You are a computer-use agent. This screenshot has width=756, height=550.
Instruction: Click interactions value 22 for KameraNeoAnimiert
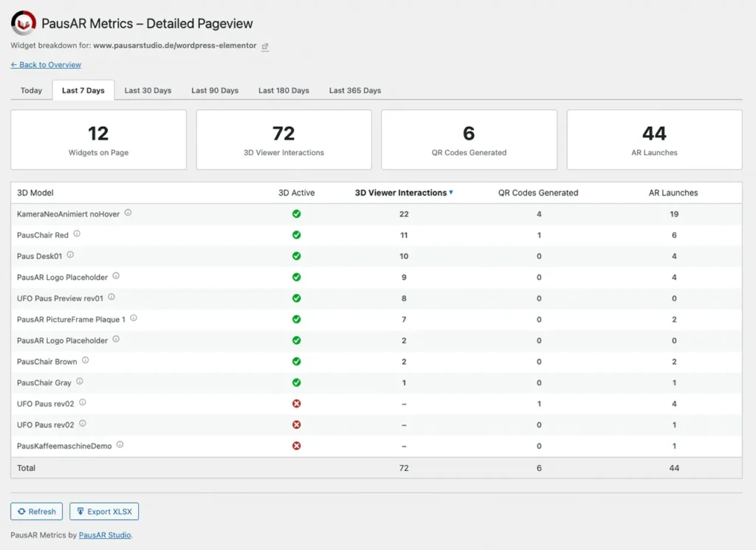404,214
